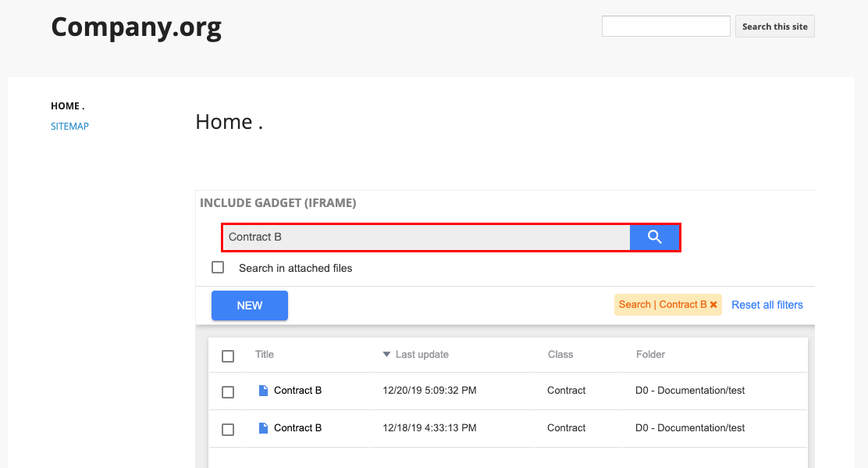This screenshot has height=468, width=868.
Task: Click the INCLUDE GADGET (IFRAME) title
Action: [x=278, y=203]
